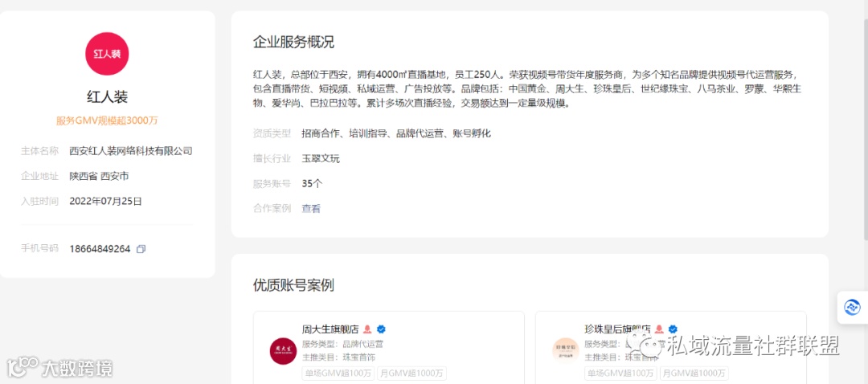The image size is (868, 384).
Task: Click the 资质类型 field label
Action: (272, 133)
